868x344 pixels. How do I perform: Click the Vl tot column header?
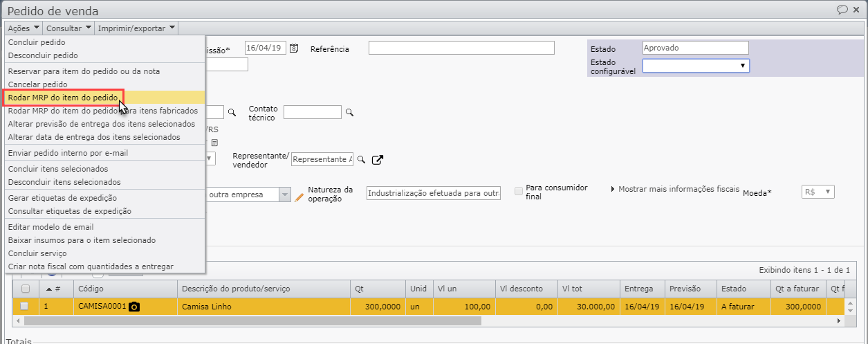589,289
